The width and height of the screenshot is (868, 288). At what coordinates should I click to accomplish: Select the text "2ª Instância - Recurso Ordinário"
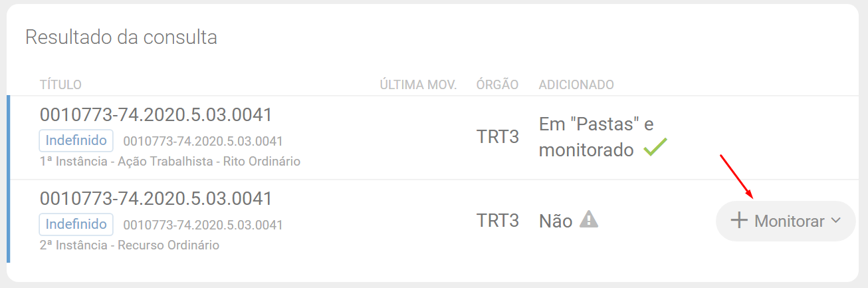coord(130,245)
